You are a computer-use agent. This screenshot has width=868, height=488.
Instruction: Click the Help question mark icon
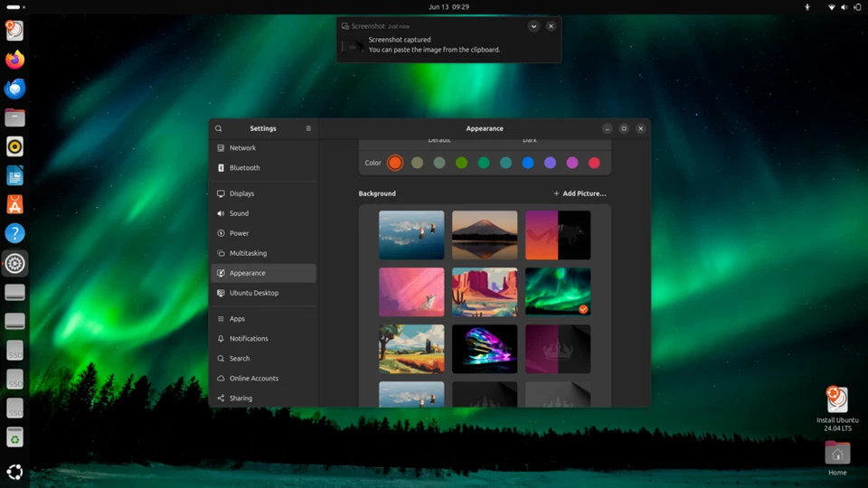tap(14, 234)
